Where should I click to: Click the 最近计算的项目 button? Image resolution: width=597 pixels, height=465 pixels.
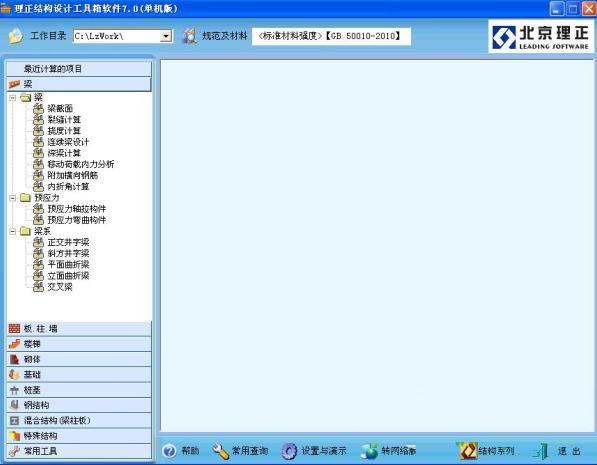click(79, 69)
